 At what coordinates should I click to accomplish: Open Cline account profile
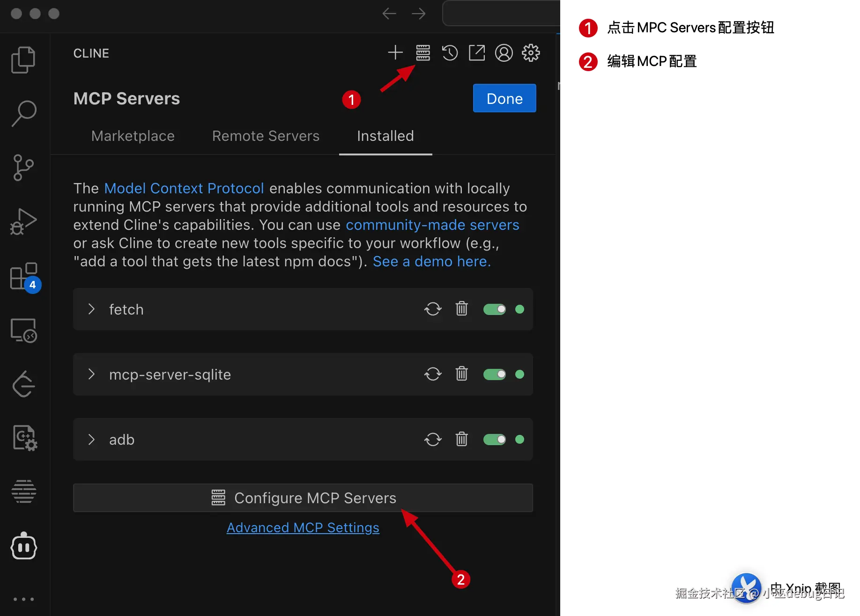point(504,53)
